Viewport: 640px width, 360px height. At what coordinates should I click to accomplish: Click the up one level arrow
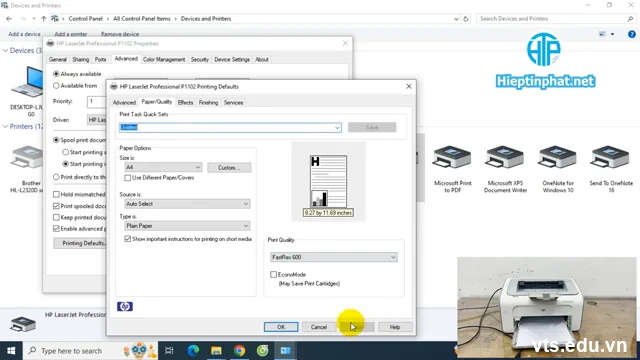coord(43,19)
